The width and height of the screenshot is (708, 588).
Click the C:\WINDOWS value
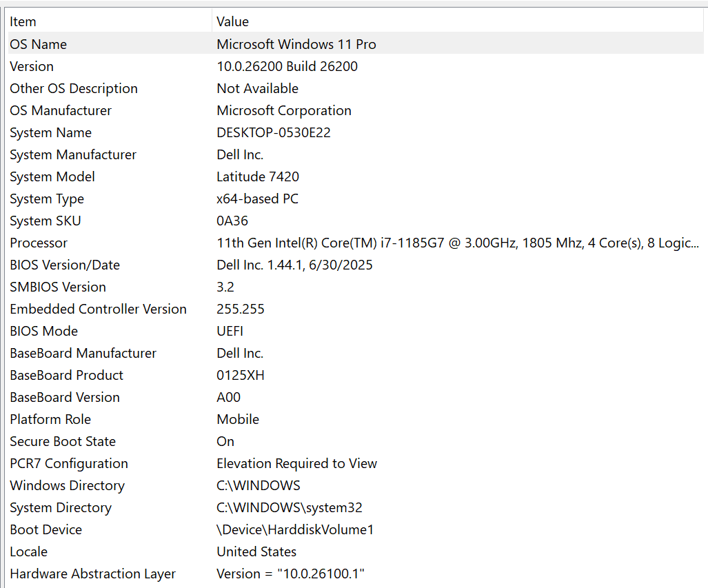[259, 486]
